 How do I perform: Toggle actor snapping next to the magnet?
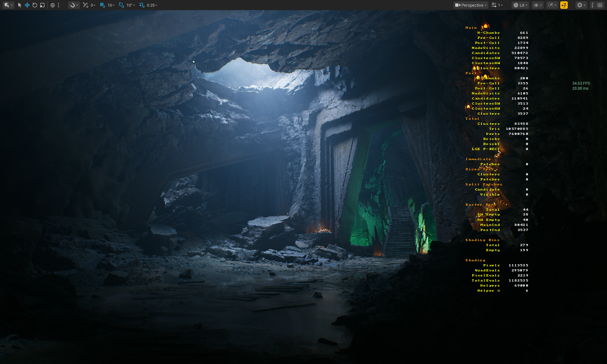(x=85, y=5)
